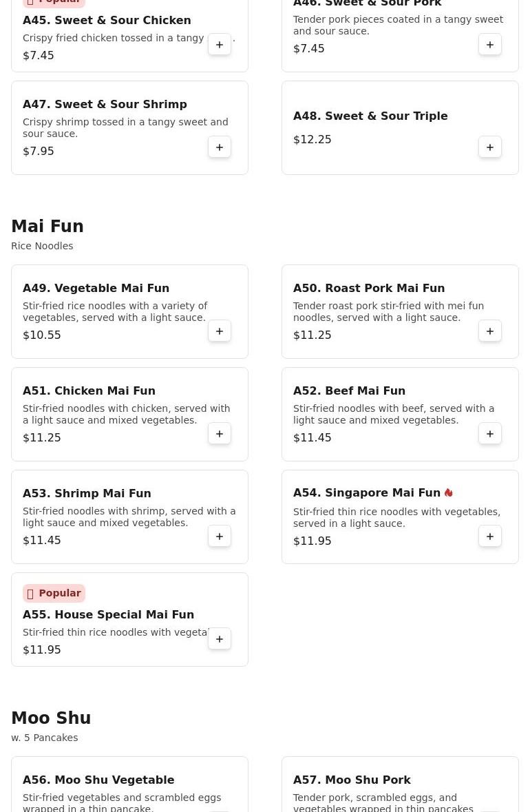Add House Special Mai Fun to cart
Screen dimensions: 530x812
[220, 639]
